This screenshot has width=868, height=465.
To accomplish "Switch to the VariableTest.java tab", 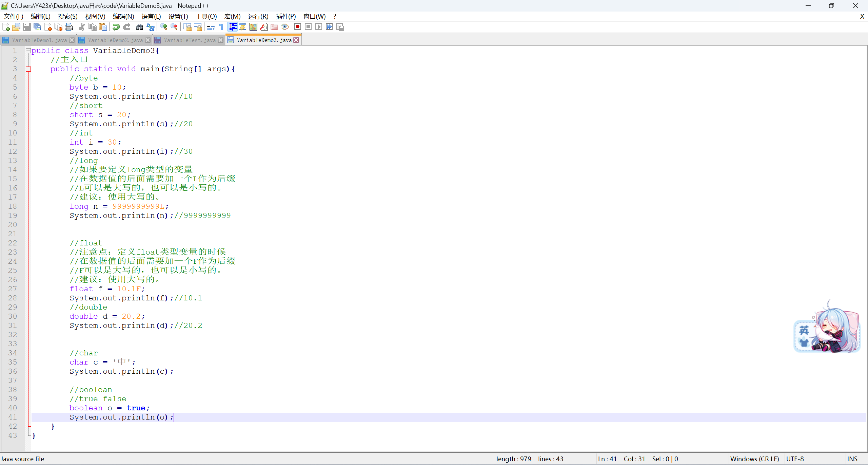I will click(x=189, y=40).
